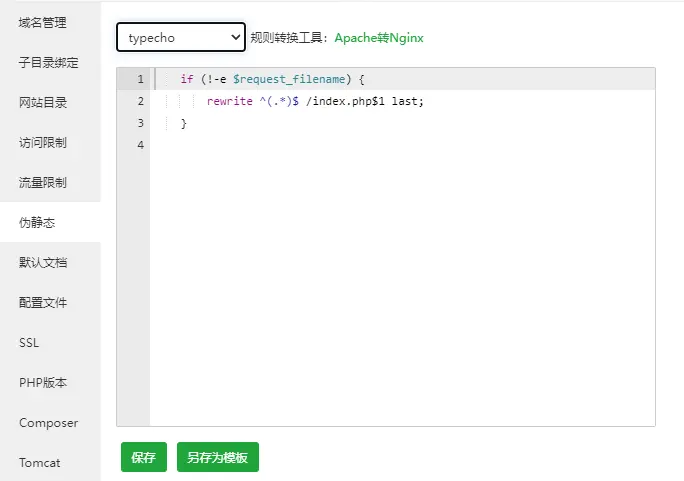
Task: Click line number 3 in editor gutter
Action: pyautogui.click(x=140, y=123)
